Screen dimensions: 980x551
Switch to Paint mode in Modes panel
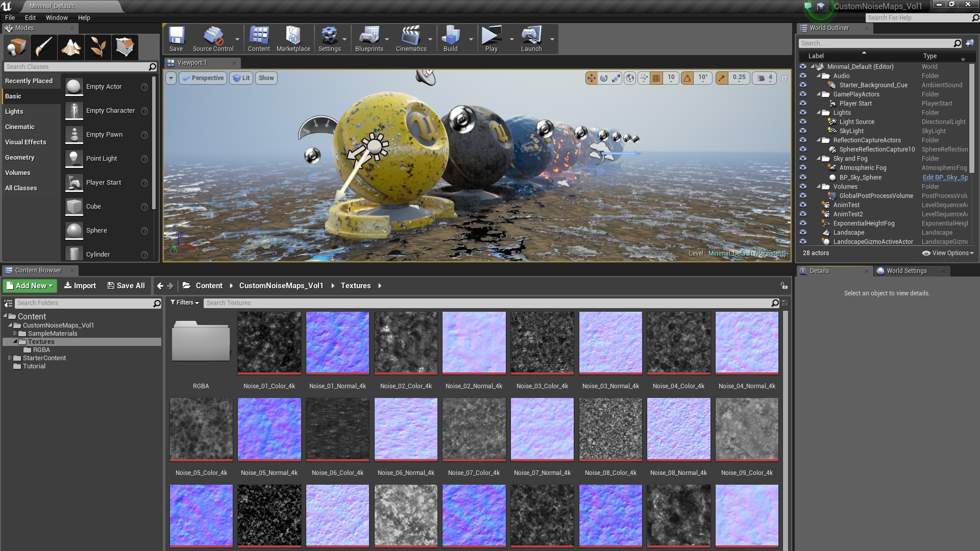click(x=43, y=47)
